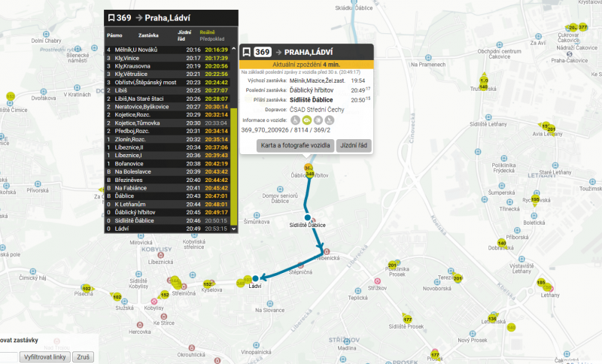Screen dimensions: 602x364
Task: Click the green highlighted vehicle info icon
Action: coord(306,120)
